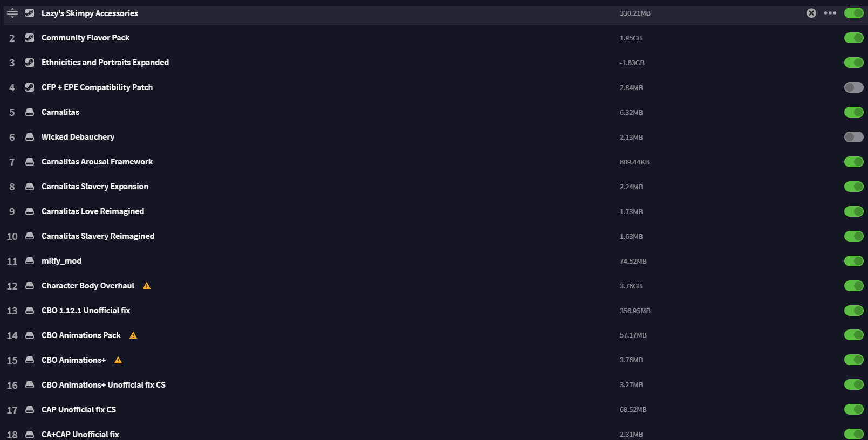Click the 1.95GB size of Community Flavor Pack

[631, 38]
